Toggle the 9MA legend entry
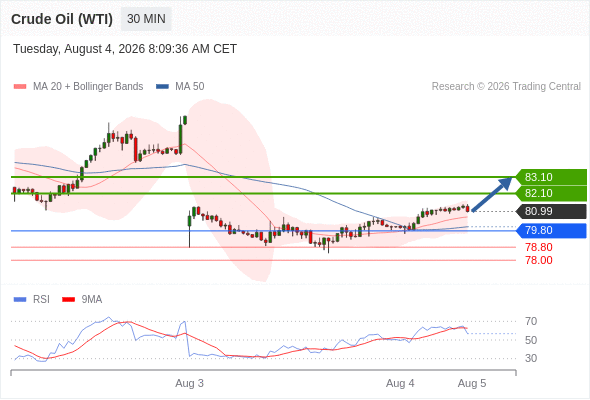The height and width of the screenshot is (400, 590). pyautogui.click(x=82, y=300)
